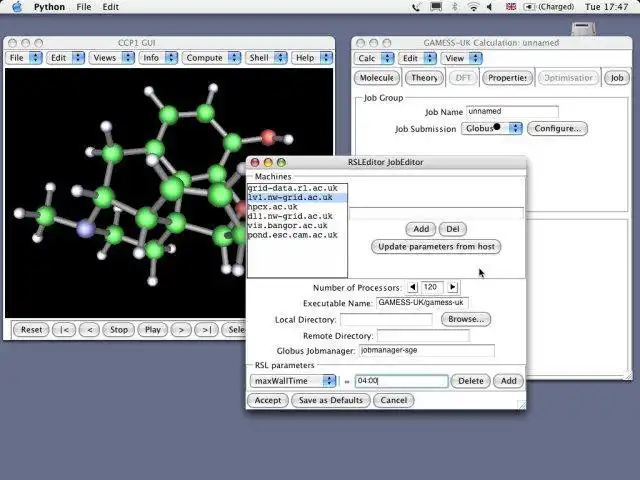Open Edit dropdown in GAMESS-UK window
This screenshot has width=640, height=480.
click(x=418, y=58)
